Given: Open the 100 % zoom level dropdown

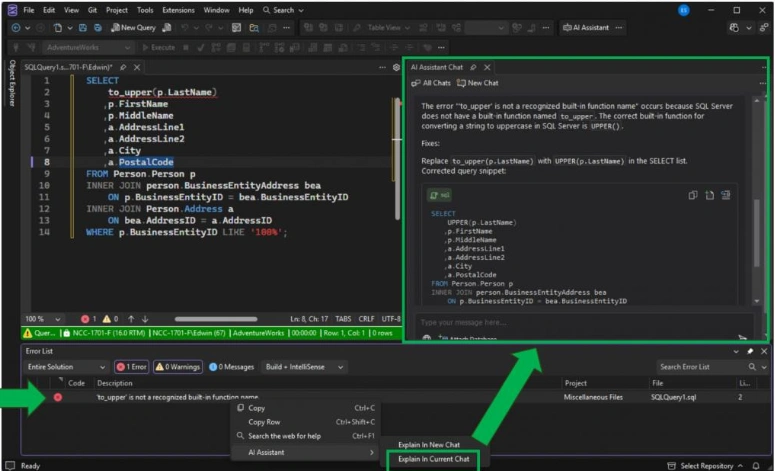Looking at the screenshot, I should tap(43, 319).
